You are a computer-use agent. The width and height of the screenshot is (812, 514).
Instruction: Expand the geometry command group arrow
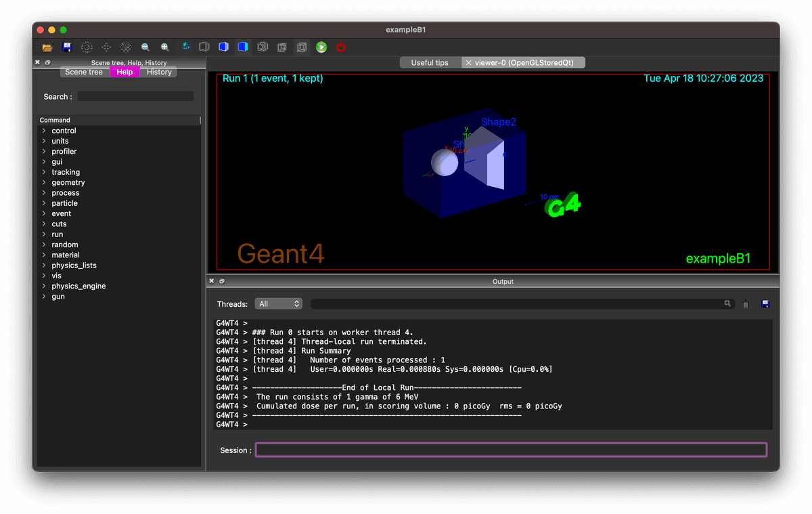click(x=44, y=182)
